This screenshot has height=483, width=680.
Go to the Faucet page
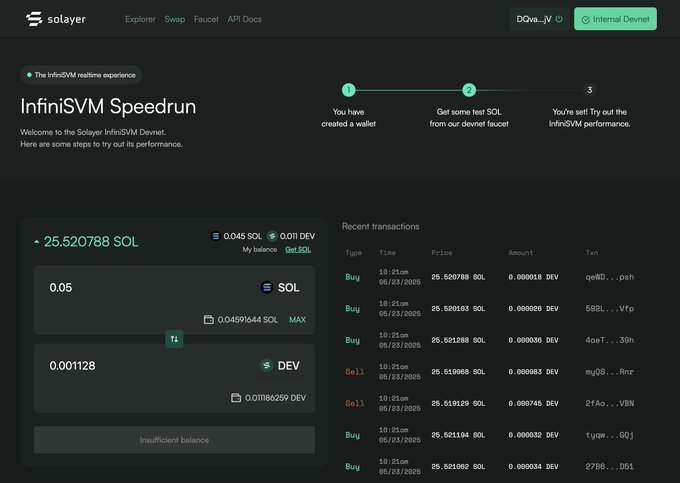tap(206, 19)
